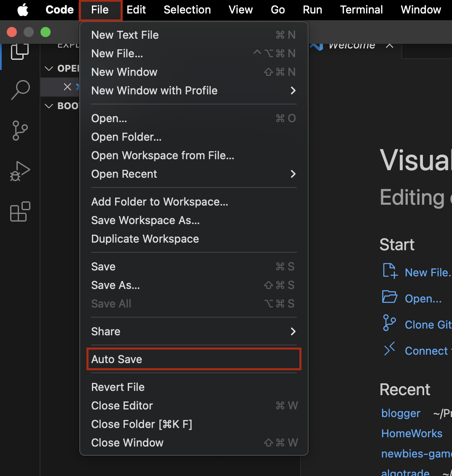This screenshot has height=476, width=452.
Task: Choose Revert File
Action: (x=194, y=387)
